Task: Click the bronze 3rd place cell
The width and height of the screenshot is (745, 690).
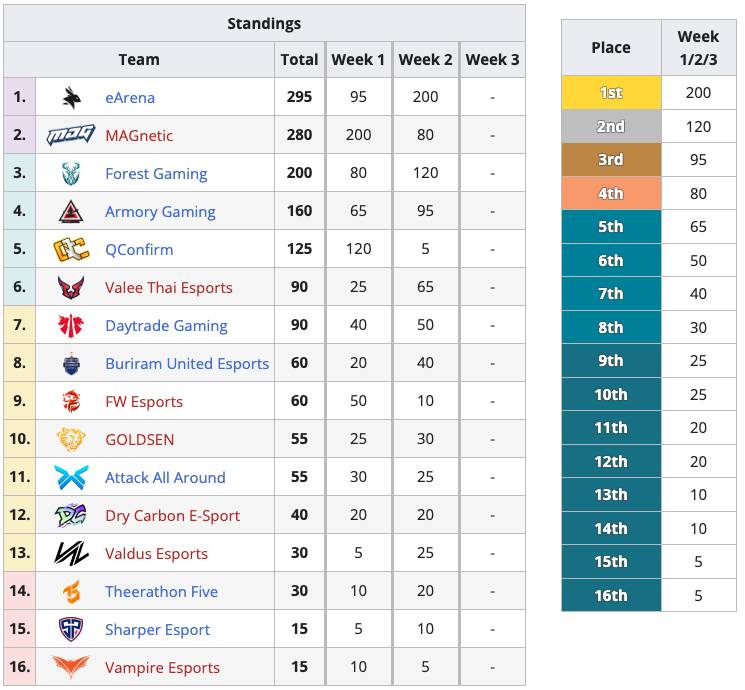Action: click(x=611, y=160)
